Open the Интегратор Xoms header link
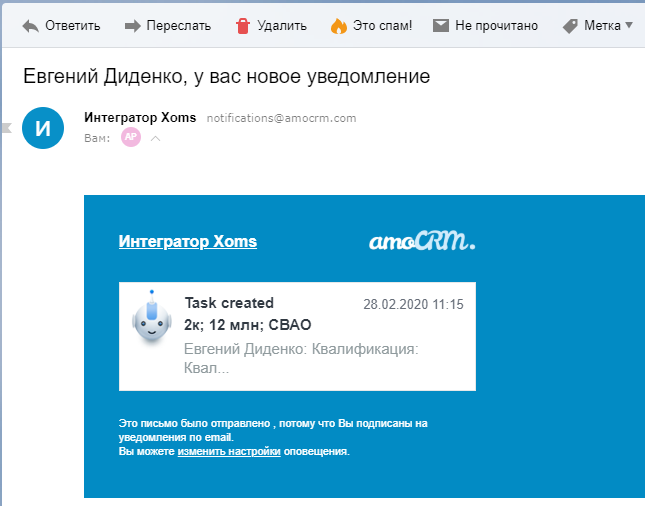 (x=187, y=241)
